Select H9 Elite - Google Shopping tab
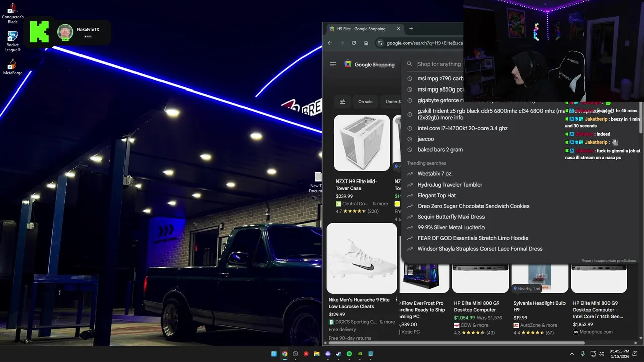644x362 pixels. (364, 29)
